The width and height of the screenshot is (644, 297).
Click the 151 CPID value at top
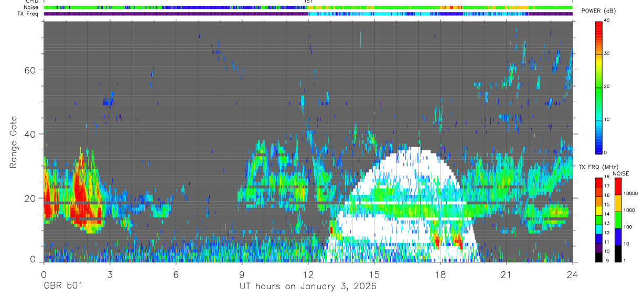[308, 2]
